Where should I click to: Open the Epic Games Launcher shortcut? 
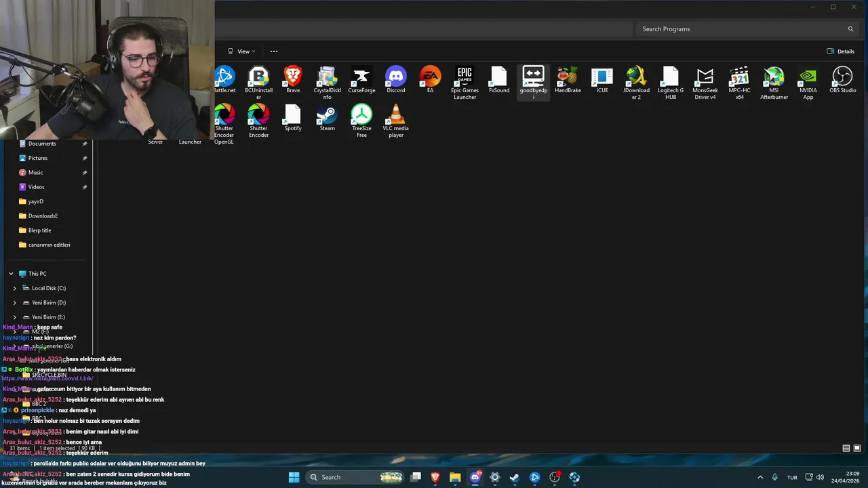(465, 83)
